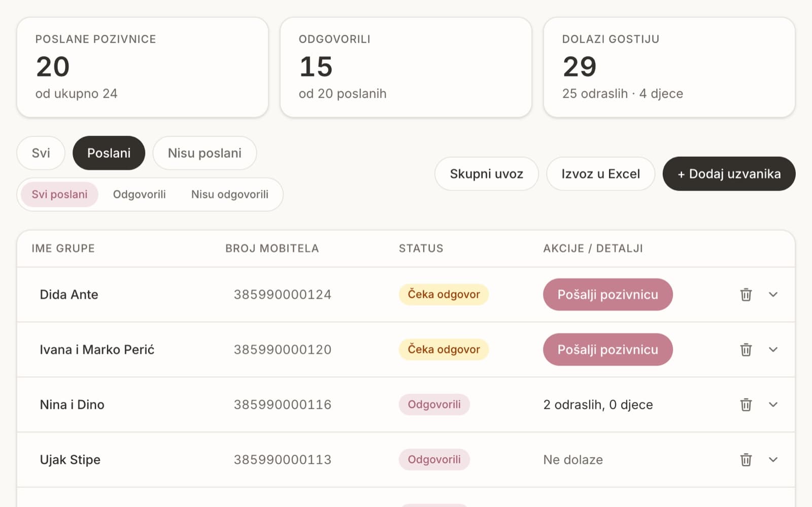Remove Ujak Stipe with trash icon
This screenshot has width=812, height=507.
tap(746, 460)
